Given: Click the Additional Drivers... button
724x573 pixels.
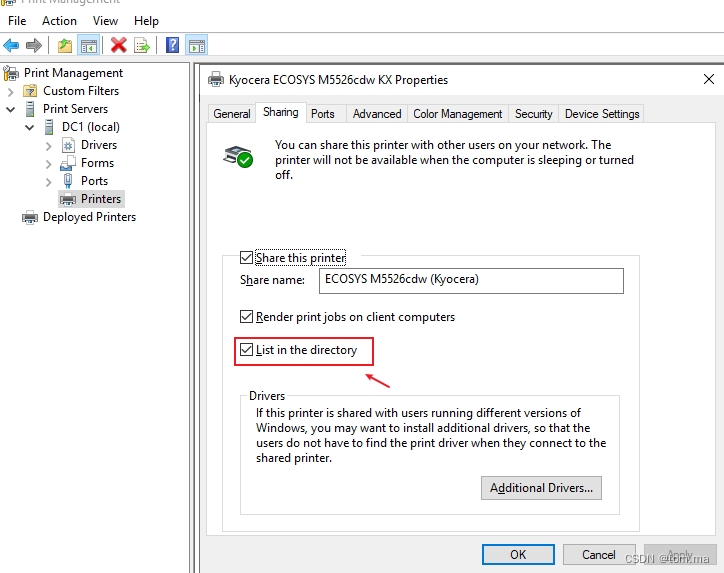Looking at the screenshot, I should pos(541,488).
